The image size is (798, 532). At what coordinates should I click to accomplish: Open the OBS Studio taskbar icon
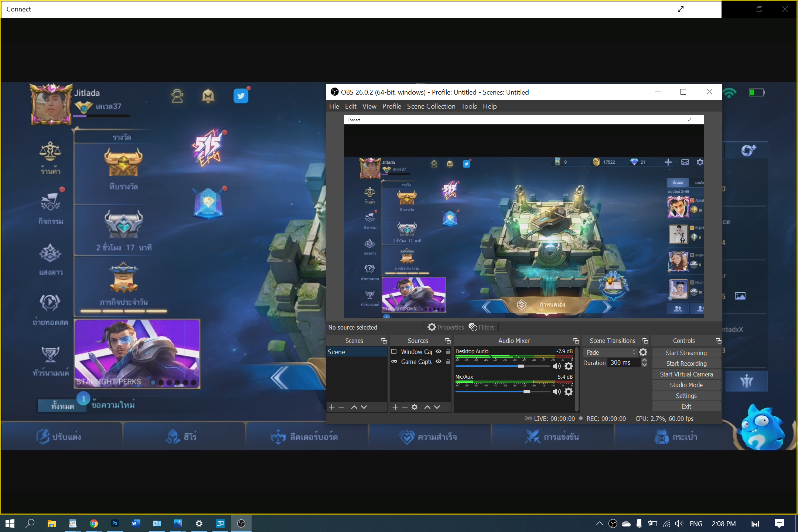pos(241,524)
